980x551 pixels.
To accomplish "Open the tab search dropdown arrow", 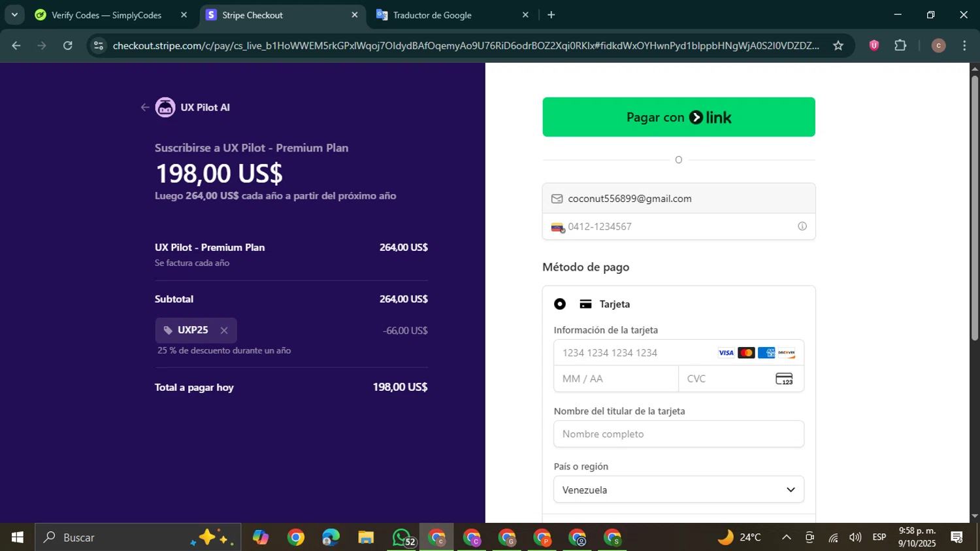I will point(14,15).
